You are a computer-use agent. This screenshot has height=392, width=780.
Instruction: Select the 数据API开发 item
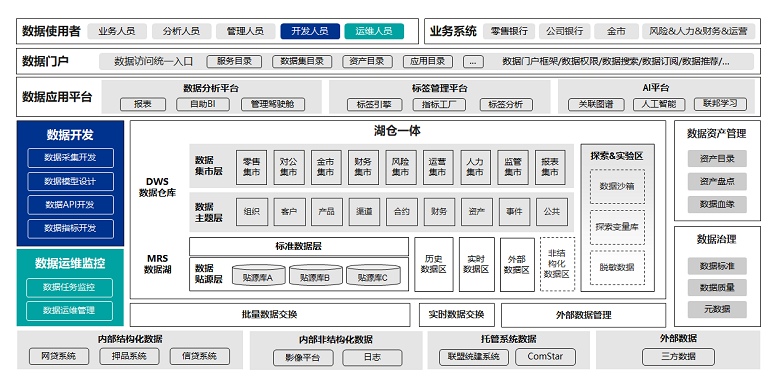(x=70, y=204)
